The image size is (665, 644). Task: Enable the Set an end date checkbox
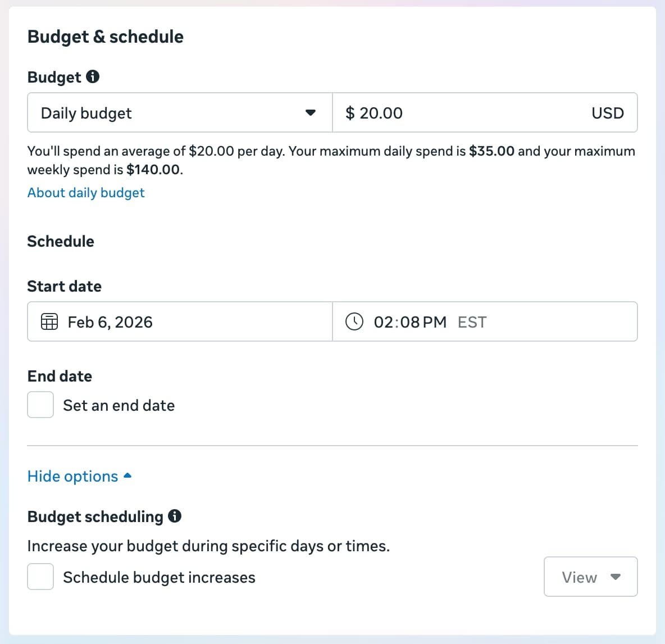40,405
